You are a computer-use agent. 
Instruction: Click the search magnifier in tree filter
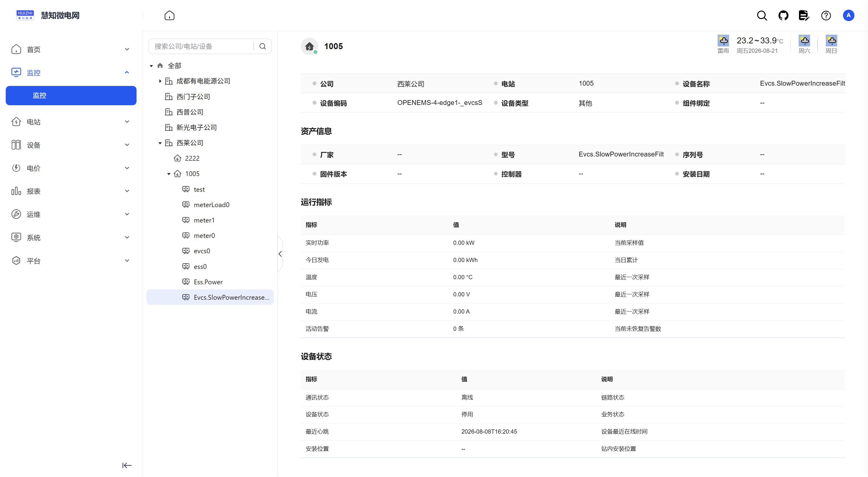point(263,46)
